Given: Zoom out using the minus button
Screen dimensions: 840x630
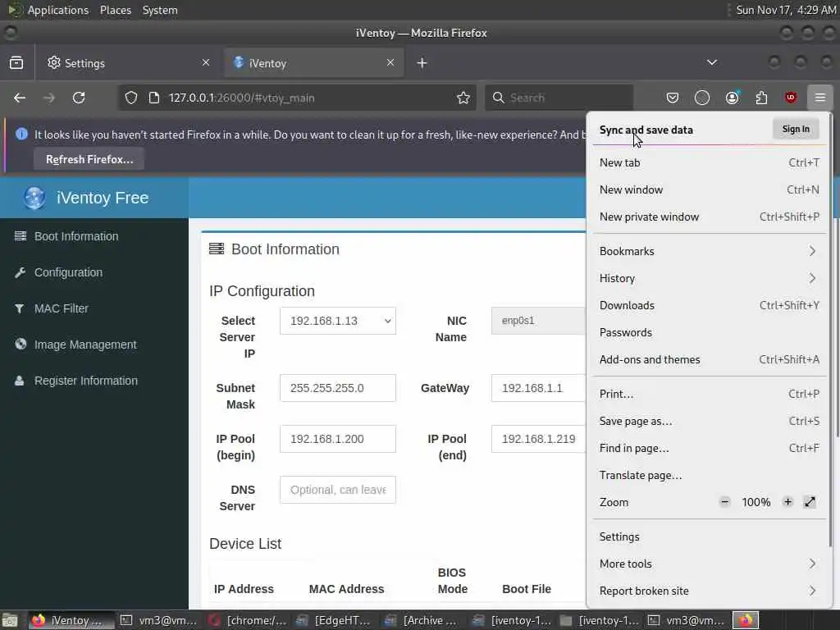Looking at the screenshot, I should [725, 502].
